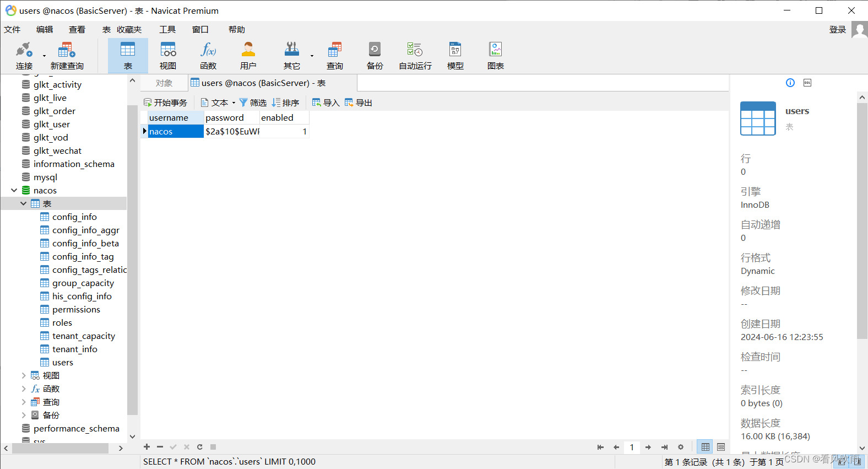Viewport: 868px width, 469px height.
Task: Click the password column header
Action: click(232, 117)
